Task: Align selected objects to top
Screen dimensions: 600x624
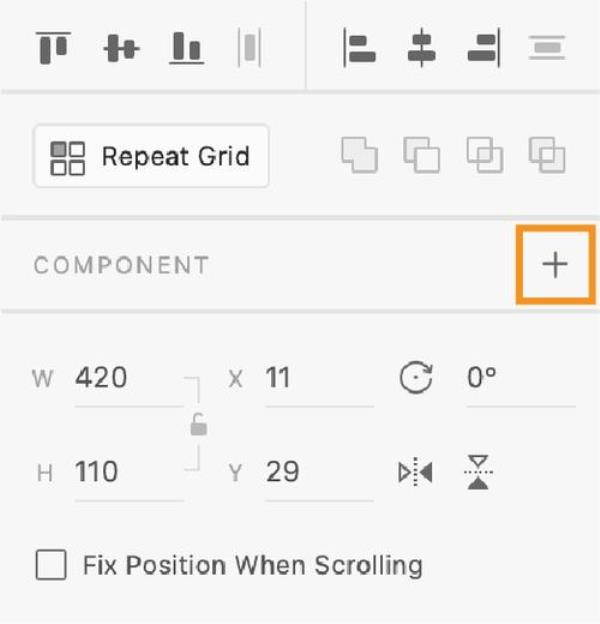Action: pyautogui.click(x=53, y=48)
